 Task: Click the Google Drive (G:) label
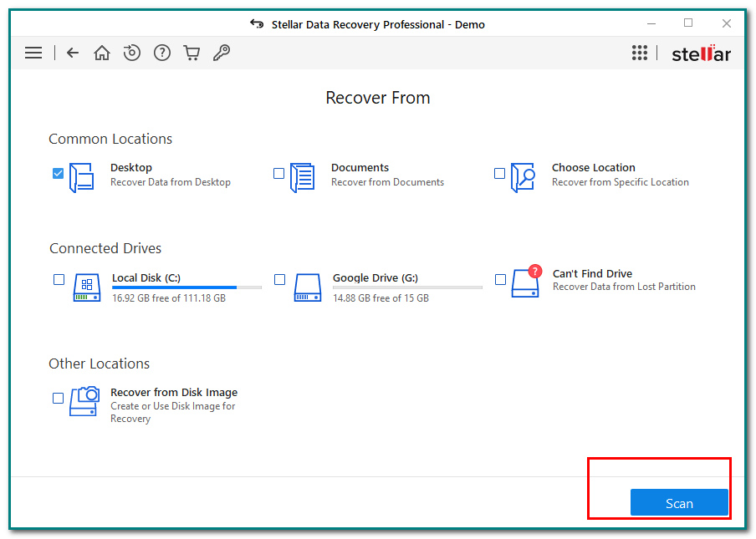(x=375, y=278)
